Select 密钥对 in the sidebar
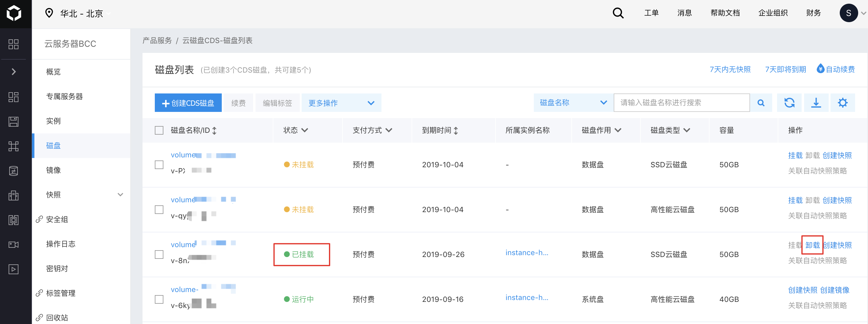Viewport: 868px width, 324px height. tap(81, 269)
